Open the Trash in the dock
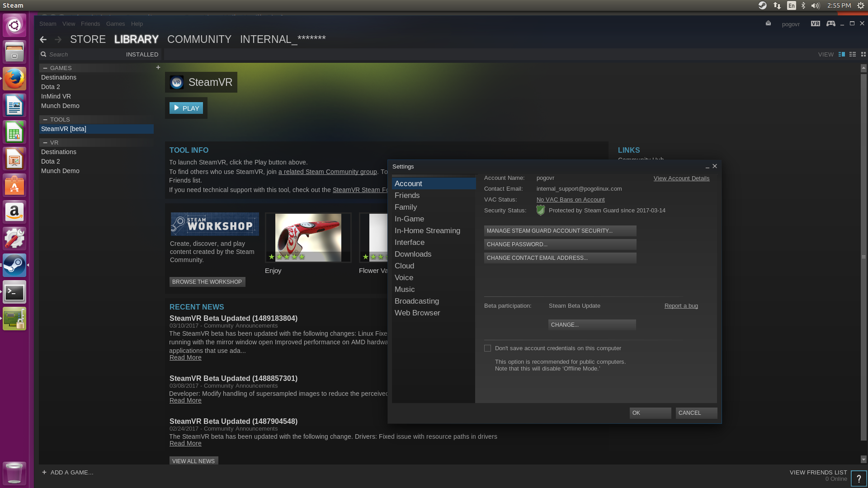The image size is (868, 488). tap(14, 473)
